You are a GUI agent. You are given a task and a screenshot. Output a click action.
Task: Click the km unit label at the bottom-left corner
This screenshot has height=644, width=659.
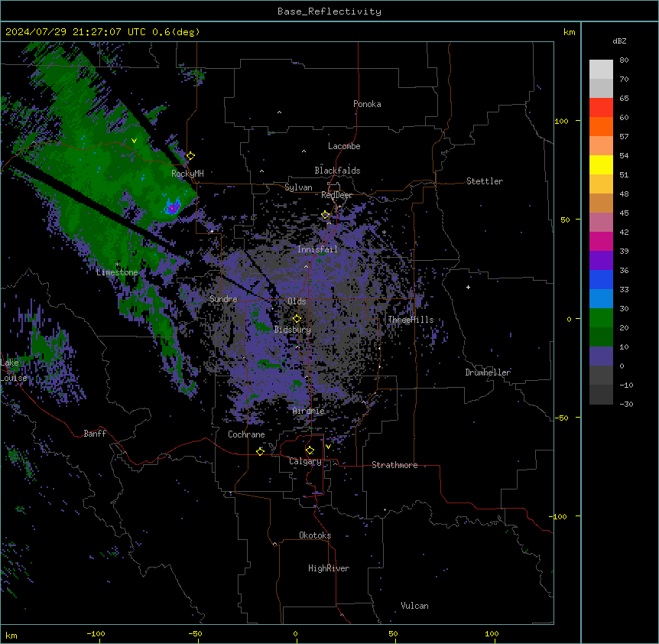[11, 636]
